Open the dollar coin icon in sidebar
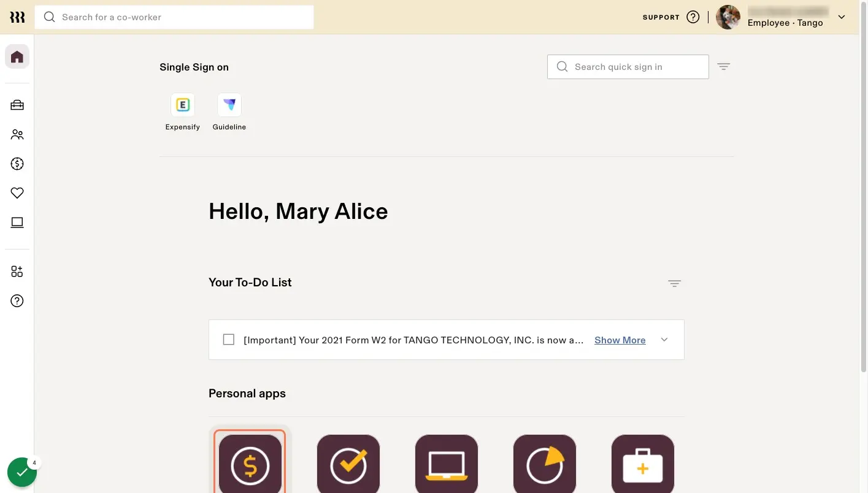 pyautogui.click(x=17, y=164)
